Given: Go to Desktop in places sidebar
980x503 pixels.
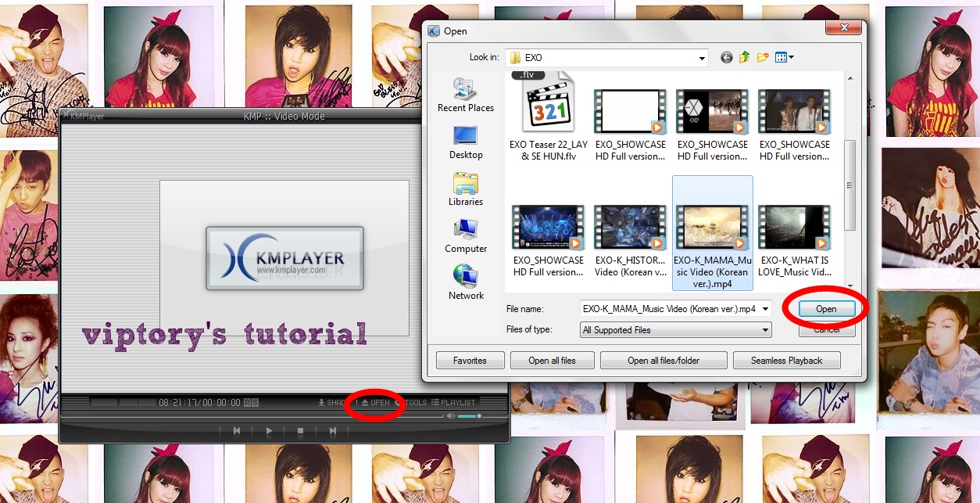Looking at the screenshot, I should click(x=466, y=142).
